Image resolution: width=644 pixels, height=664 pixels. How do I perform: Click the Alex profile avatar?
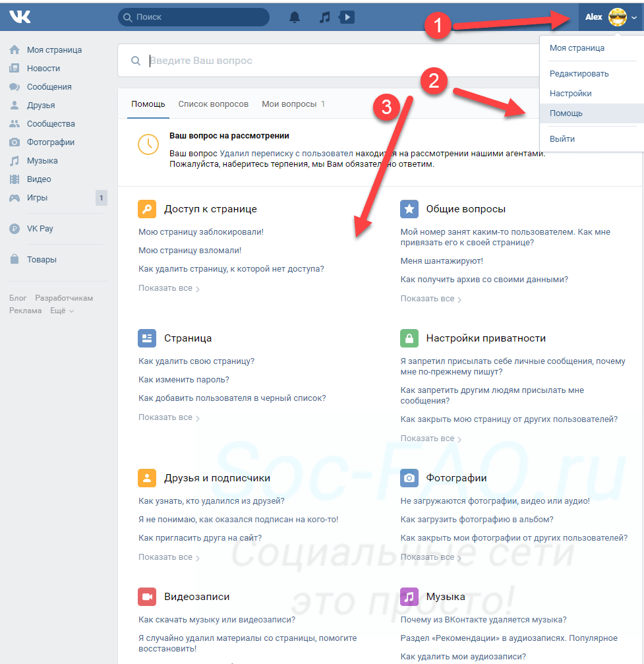(x=617, y=17)
